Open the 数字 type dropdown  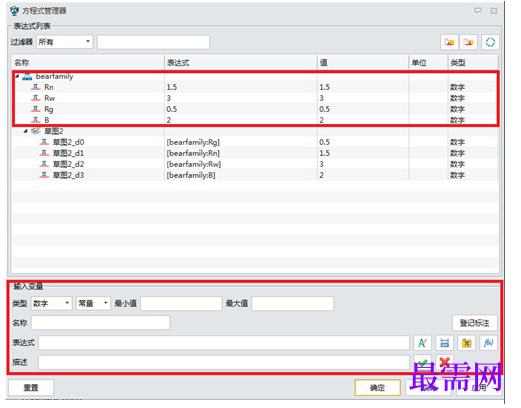tap(51, 303)
